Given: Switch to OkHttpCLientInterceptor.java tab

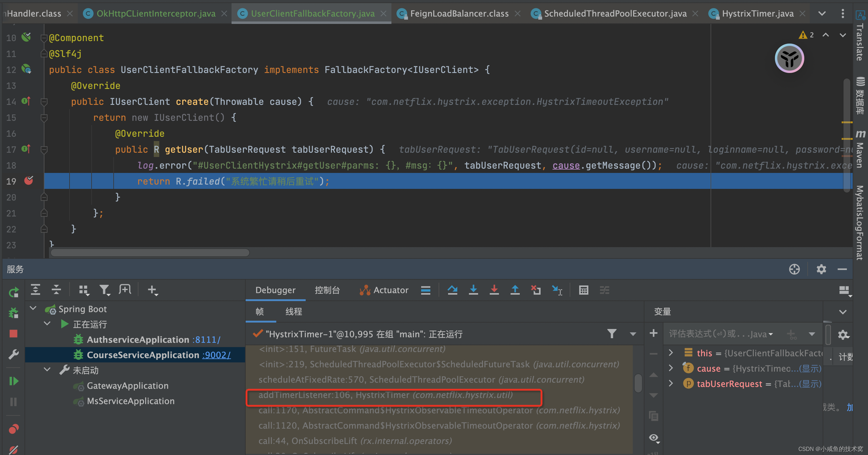Looking at the screenshot, I should coord(156,13).
